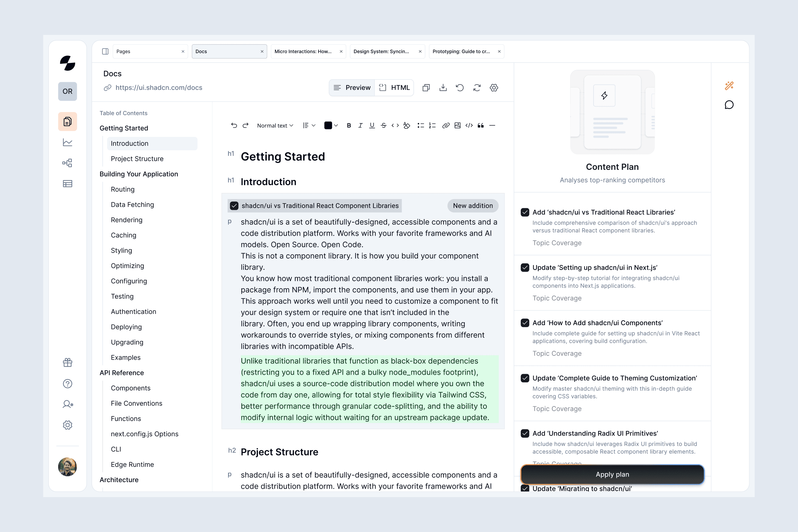Insert a link using toolbar icon
Screen dimensions: 798x532
pos(446,126)
